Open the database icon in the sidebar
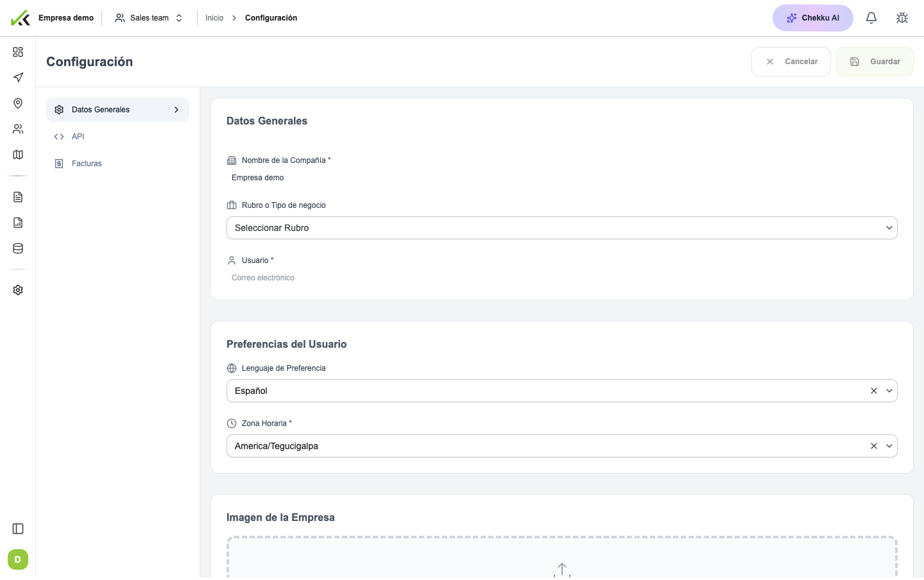924x580 pixels. tap(18, 248)
